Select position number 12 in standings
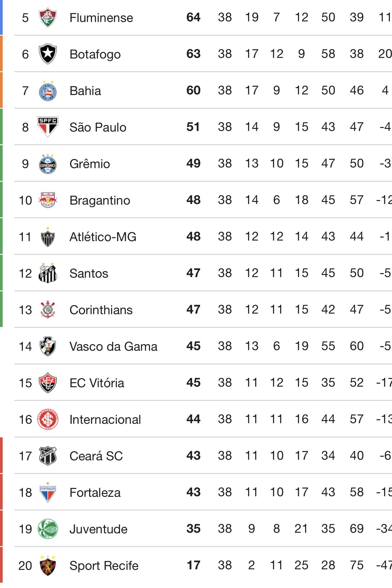Viewport: 392px width, 588px height. [25, 274]
